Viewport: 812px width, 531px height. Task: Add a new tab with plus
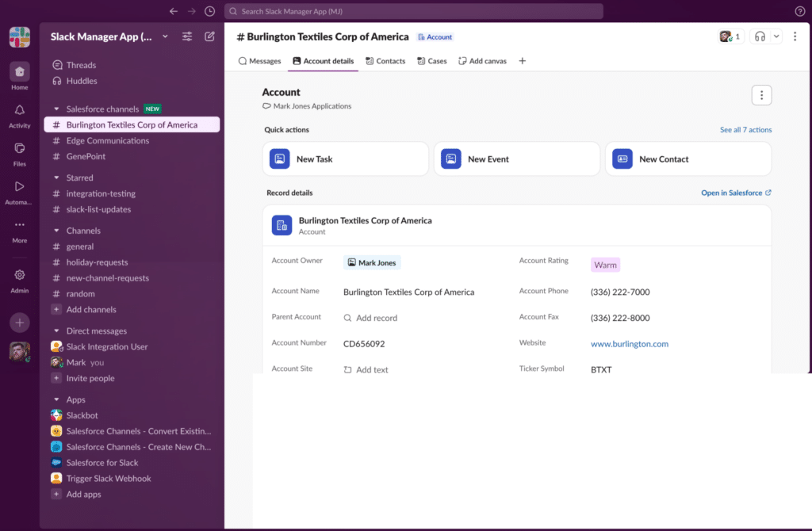coord(522,61)
